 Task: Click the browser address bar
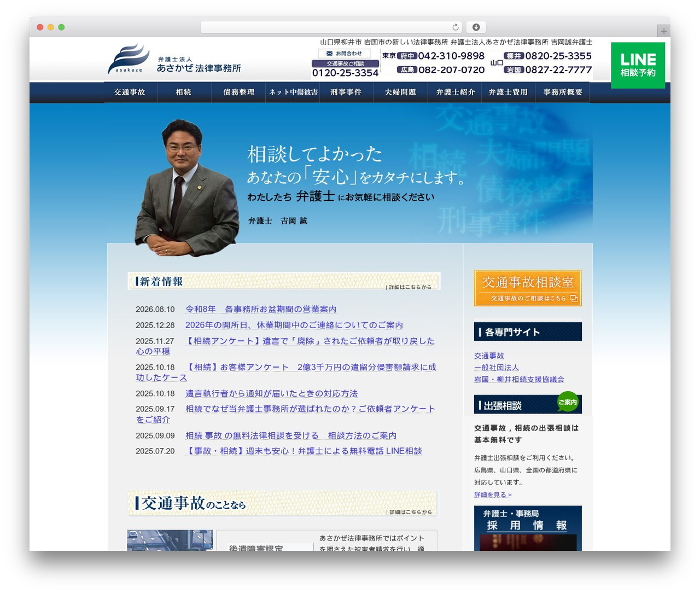coord(331,27)
